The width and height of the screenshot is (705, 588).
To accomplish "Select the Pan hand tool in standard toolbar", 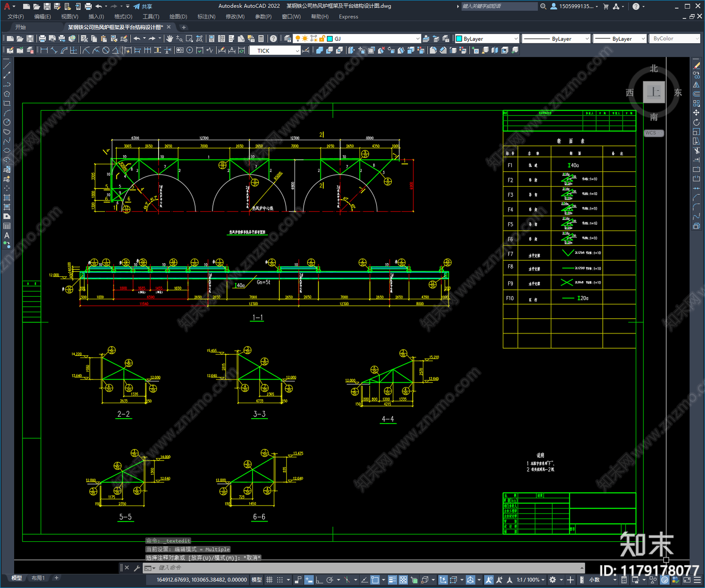I will point(170,39).
